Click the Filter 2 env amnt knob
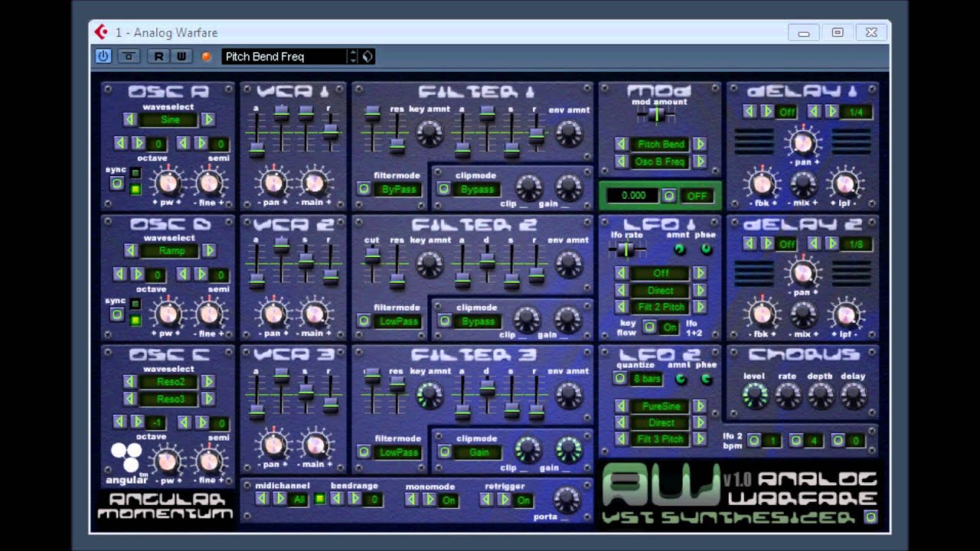980x551 pixels. (568, 264)
